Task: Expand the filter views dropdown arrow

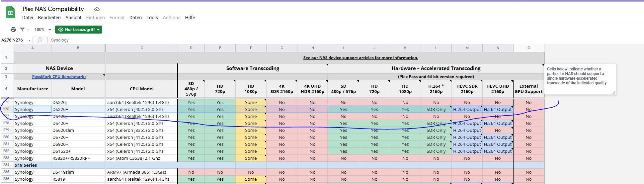Action: point(28,30)
